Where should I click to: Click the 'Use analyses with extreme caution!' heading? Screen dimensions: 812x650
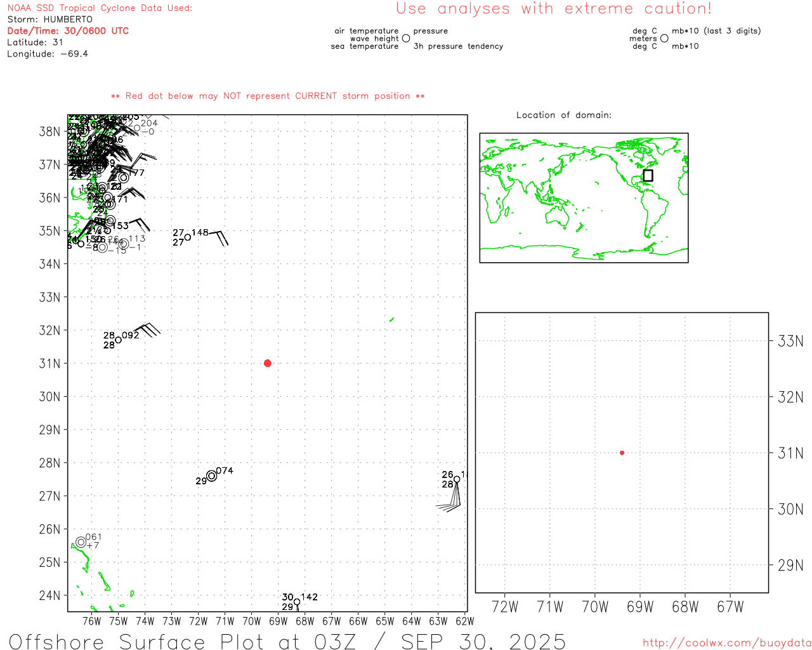(553, 9)
